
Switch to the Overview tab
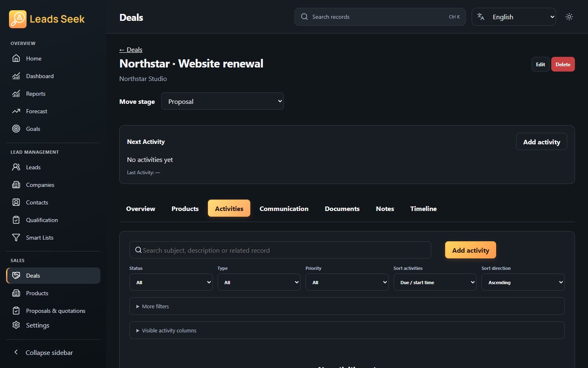140,209
